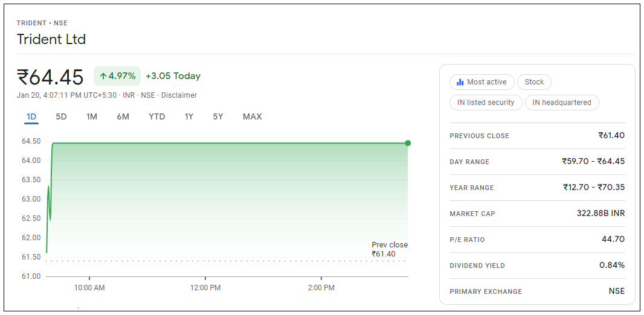644x315 pixels.
Task: Open the Disclaimer link
Action: tap(179, 95)
